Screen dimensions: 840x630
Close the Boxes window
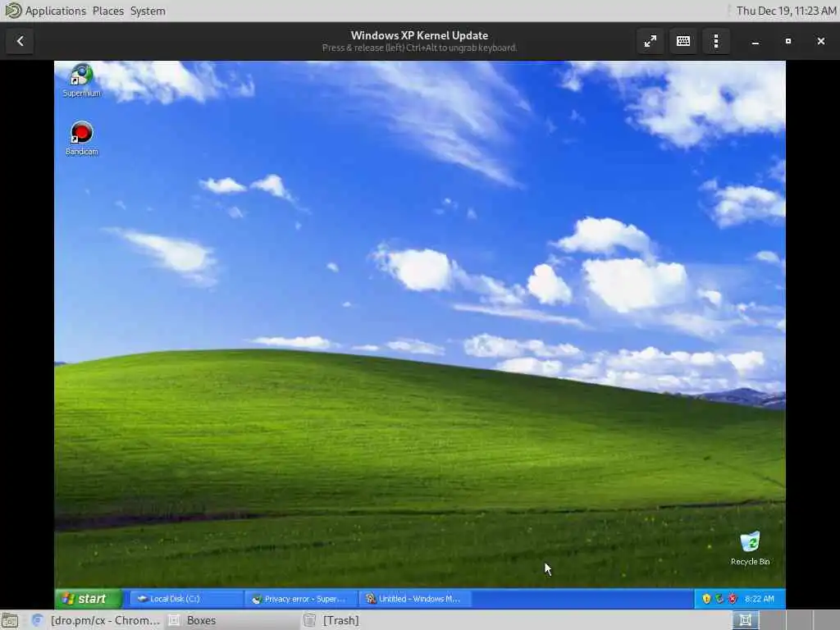820,41
